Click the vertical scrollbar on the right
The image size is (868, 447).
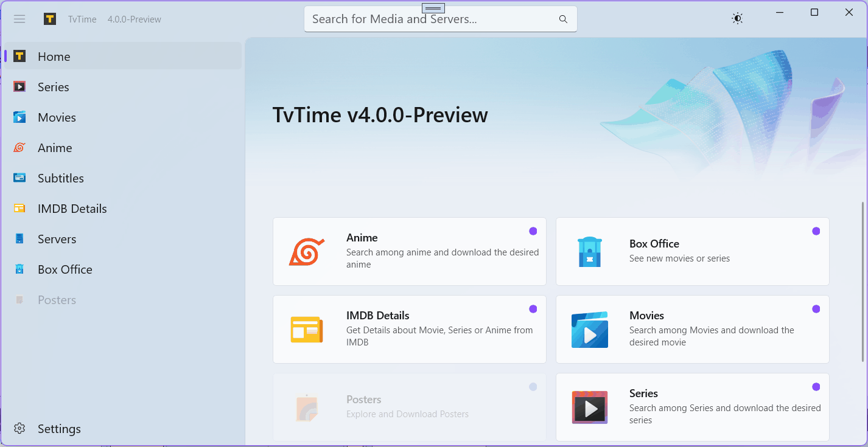[x=863, y=282]
